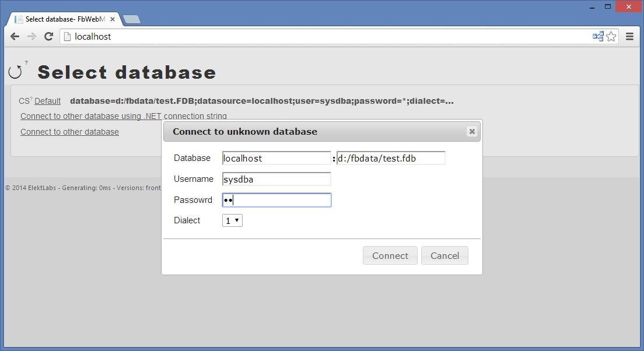Open a new browser tab
The width and height of the screenshot is (644, 351).
pyautogui.click(x=132, y=19)
